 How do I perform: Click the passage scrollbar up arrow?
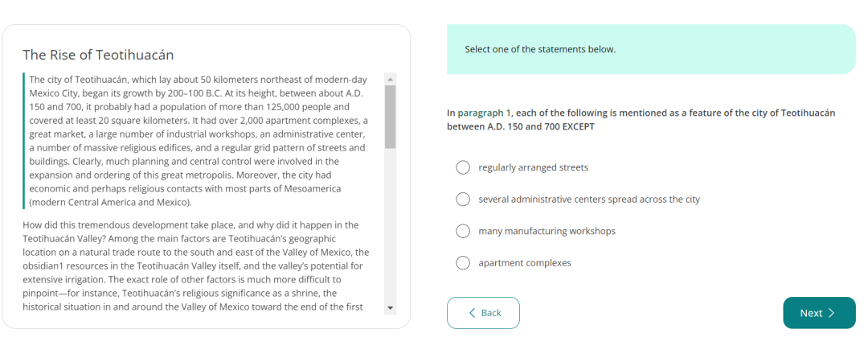tap(391, 80)
